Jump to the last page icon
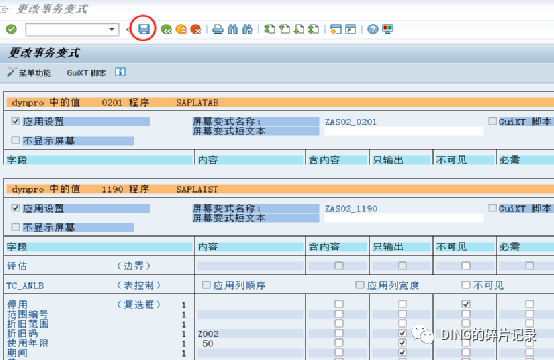 coord(313,29)
